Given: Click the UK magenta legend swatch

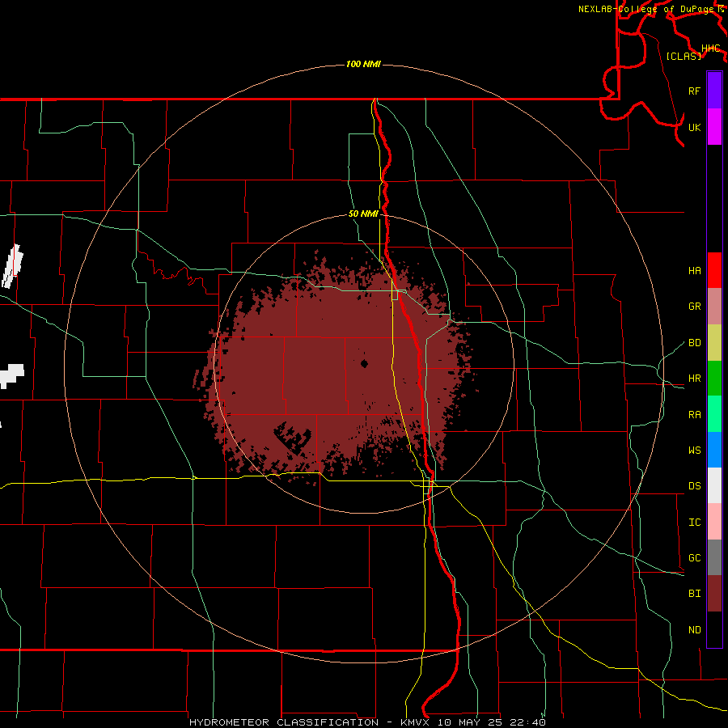Looking at the screenshot, I should (714, 127).
